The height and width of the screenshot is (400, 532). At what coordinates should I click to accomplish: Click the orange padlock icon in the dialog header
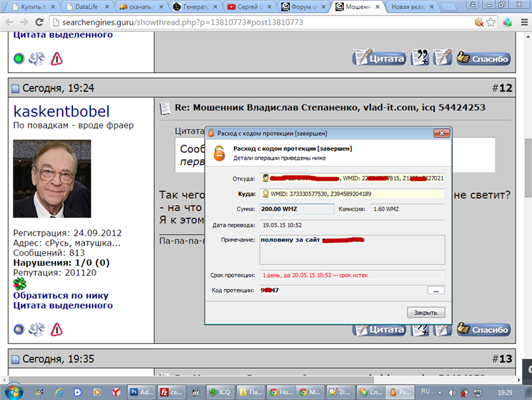219,153
